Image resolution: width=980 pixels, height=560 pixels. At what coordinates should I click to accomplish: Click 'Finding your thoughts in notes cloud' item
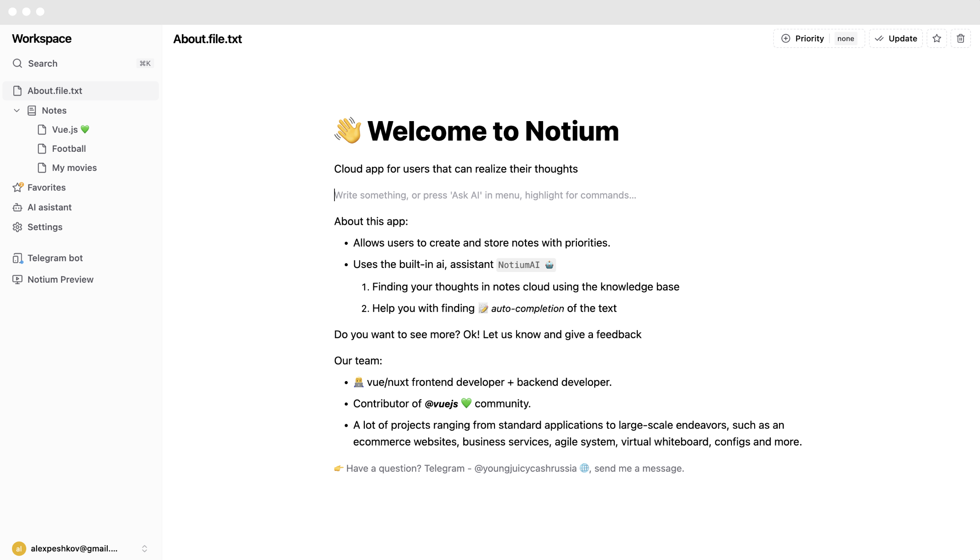coord(526,287)
